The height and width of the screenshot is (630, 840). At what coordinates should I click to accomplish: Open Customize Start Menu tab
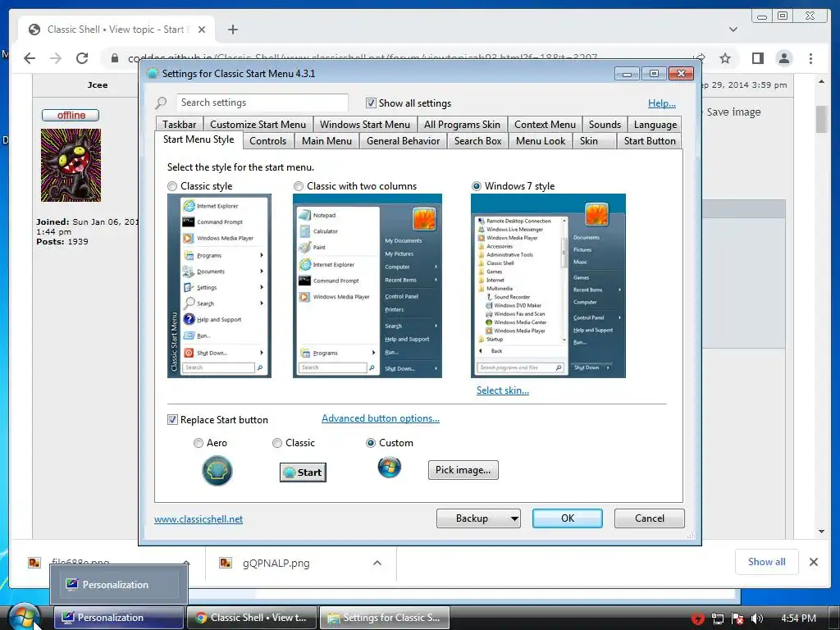[258, 125]
